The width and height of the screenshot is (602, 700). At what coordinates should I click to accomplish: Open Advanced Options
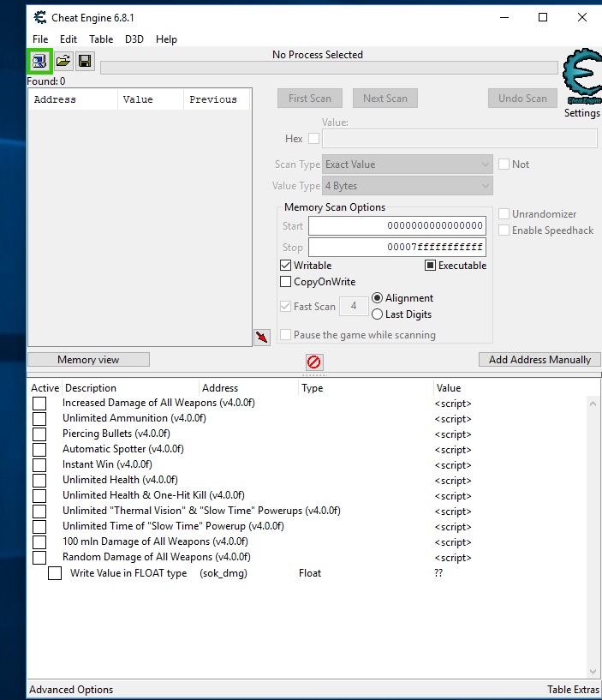(x=71, y=690)
